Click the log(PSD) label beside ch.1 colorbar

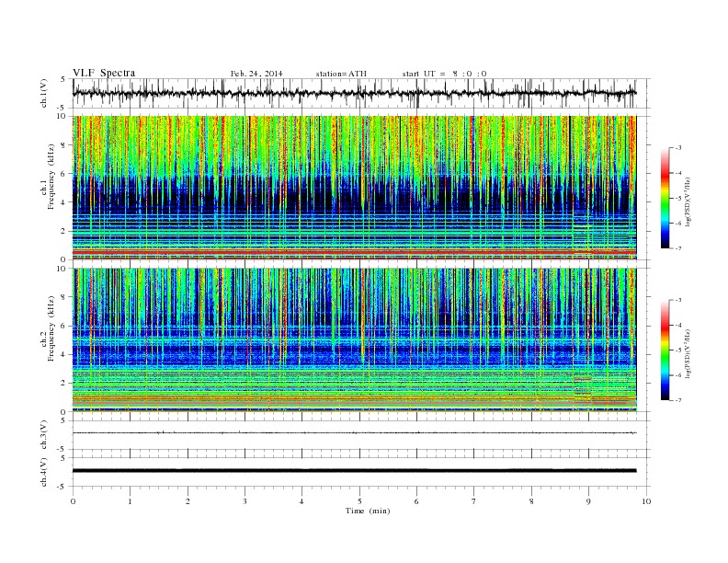688,202
